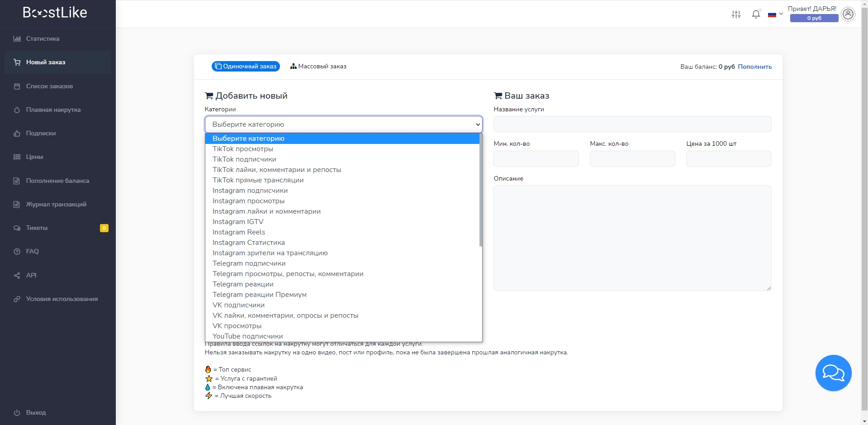Choose Instagram зрители на трансляцию

pos(342,253)
